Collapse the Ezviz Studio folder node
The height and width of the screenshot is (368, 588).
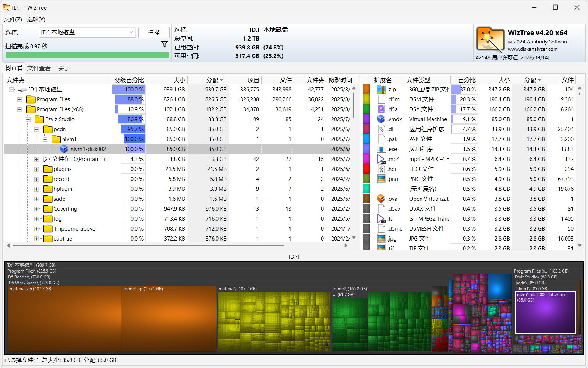pyautogui.click(x=28, y=119)
